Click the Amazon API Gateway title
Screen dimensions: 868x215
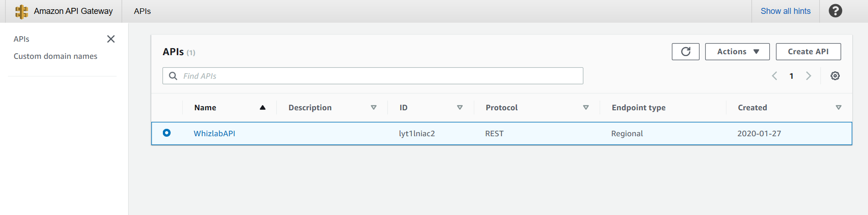73,11
